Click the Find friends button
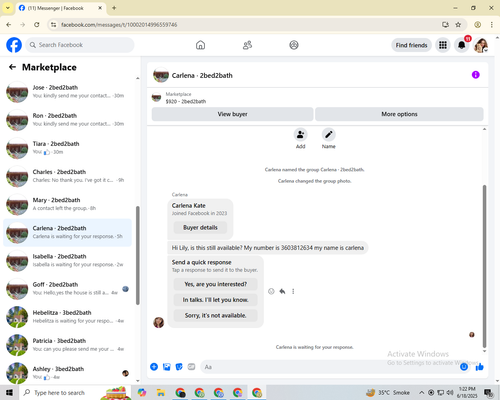500x400 pixels. [x=411, y=45]
